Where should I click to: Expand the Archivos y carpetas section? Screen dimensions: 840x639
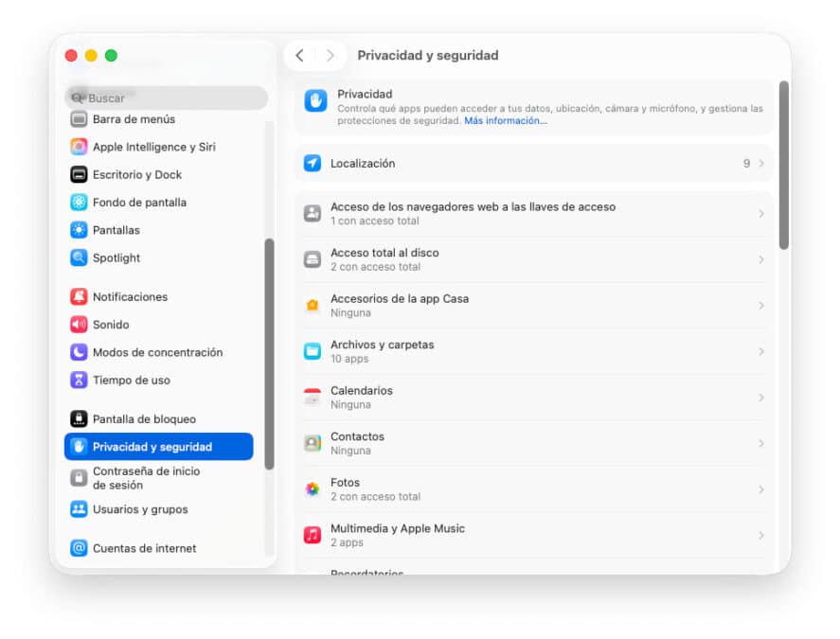point(530,351)
